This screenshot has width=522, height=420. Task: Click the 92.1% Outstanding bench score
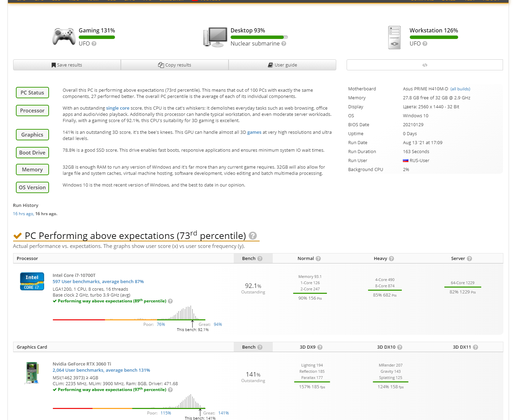pos(253,289)
